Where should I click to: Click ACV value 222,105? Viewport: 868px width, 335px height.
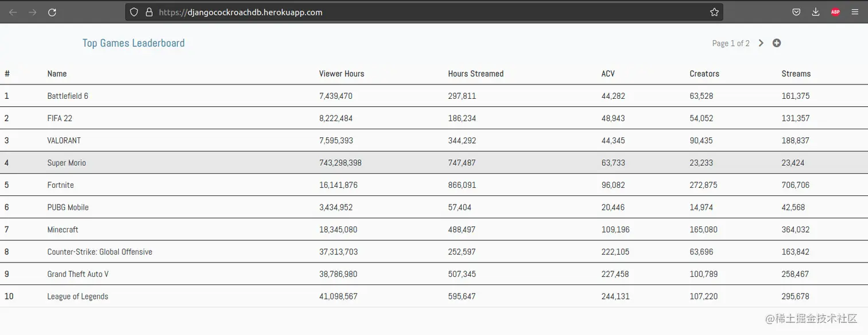click(x=615, y=252)
